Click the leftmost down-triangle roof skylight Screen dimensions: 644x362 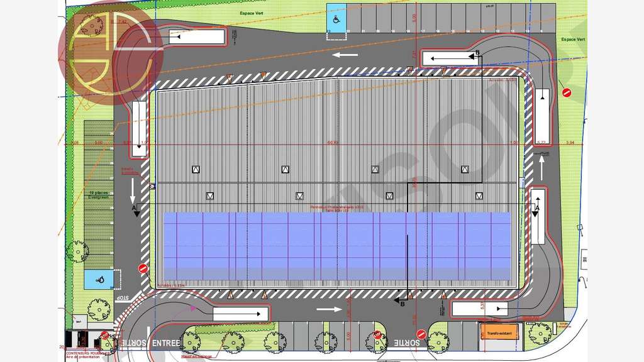(210, 196)
